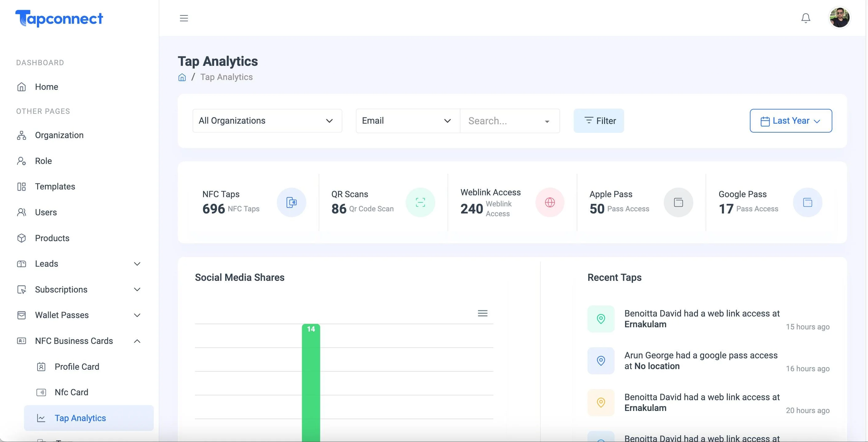Click the QR Scans stat icon
The height and width of the screenshot is (442, 868).
(420, 202)
